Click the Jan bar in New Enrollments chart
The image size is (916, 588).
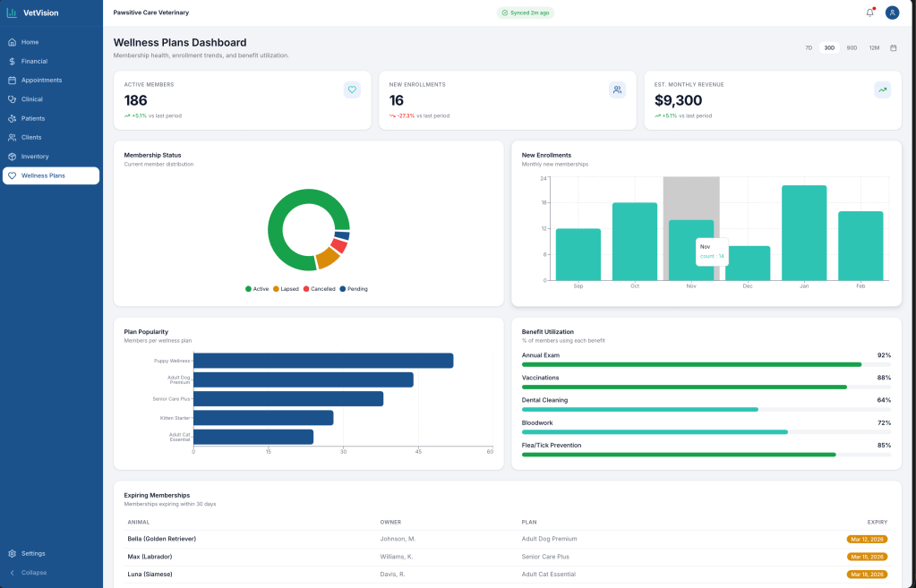pos(803,233)
